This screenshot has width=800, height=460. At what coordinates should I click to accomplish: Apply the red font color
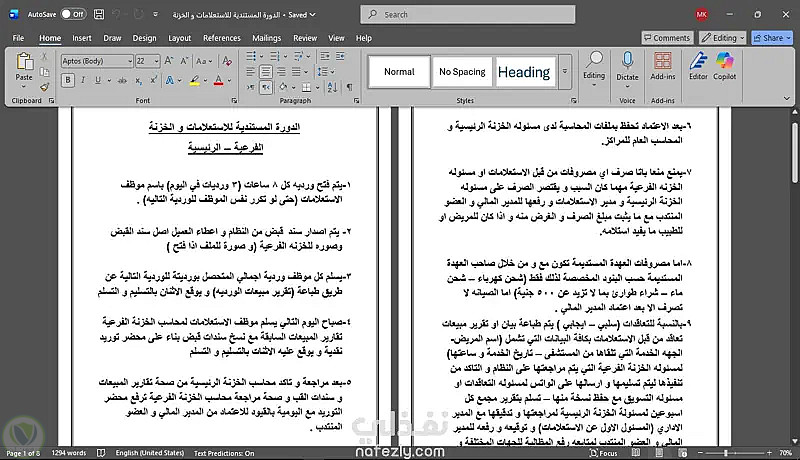(218, 80)
